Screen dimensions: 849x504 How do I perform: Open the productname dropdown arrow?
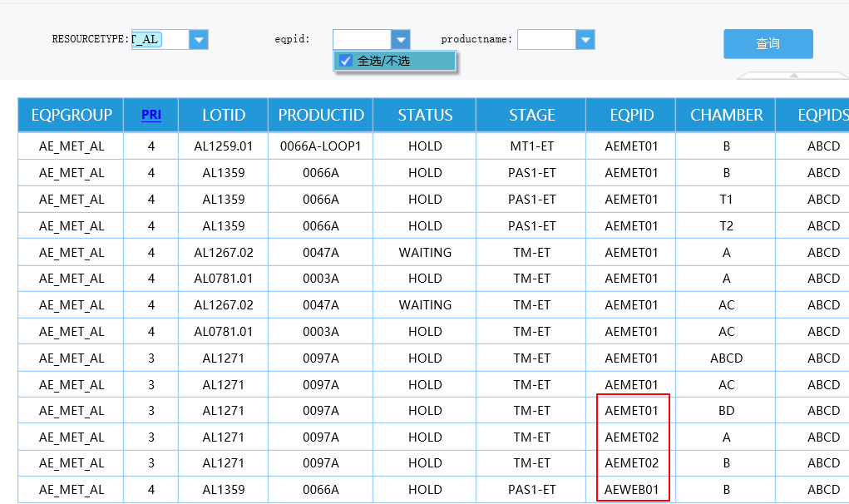[585, 39]
